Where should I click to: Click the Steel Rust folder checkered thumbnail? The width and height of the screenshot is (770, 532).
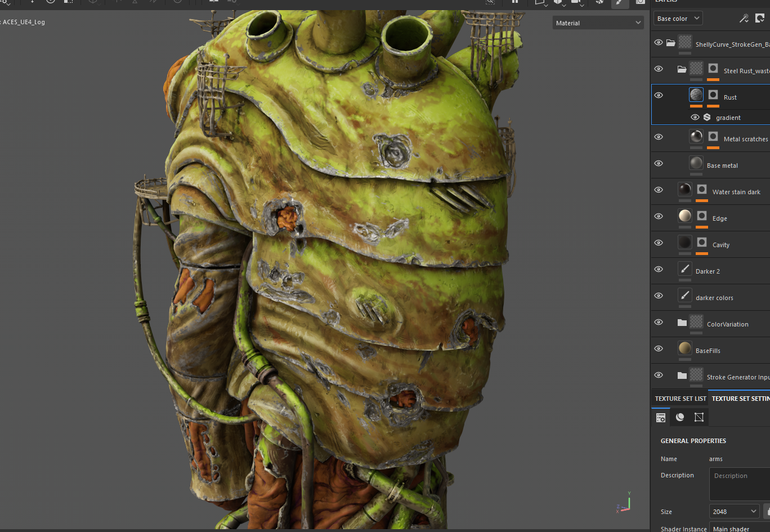tap(696, 68)
